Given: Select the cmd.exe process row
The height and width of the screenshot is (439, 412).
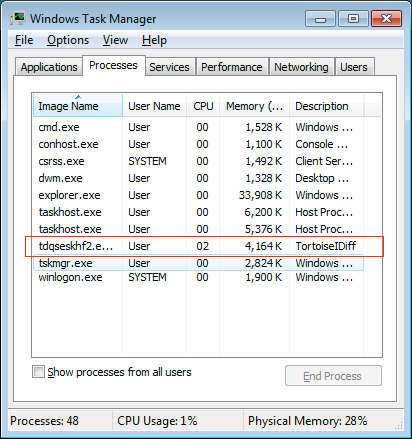Looking at the screenshot, I should (198, 127).
